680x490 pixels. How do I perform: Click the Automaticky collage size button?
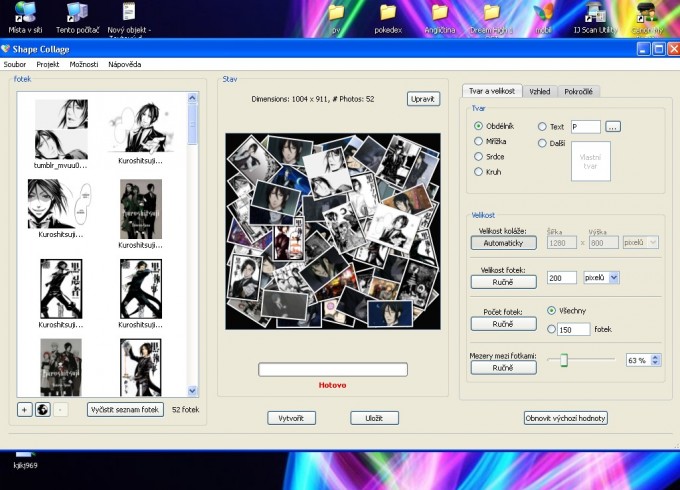[x=503, y=243]
